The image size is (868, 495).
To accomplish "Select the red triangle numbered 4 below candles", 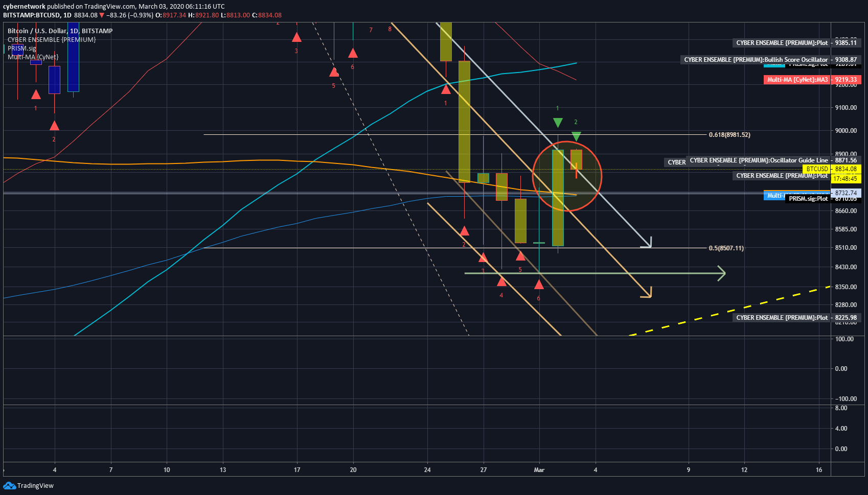I will pos(501,281).
